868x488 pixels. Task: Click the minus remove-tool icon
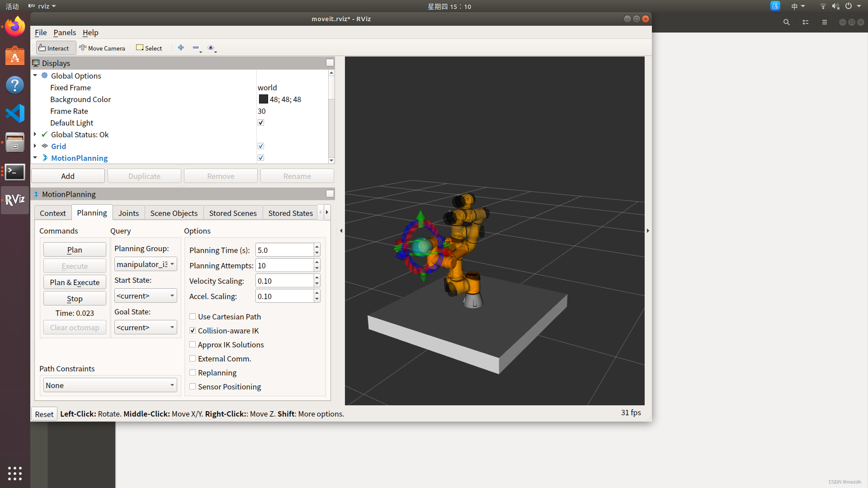[196, 47]
